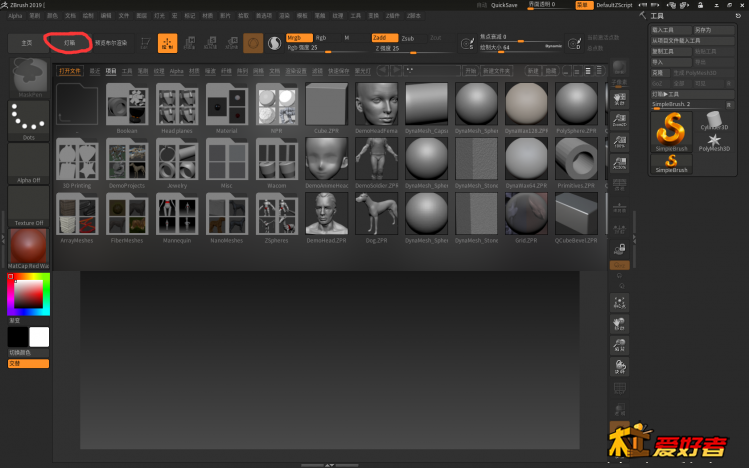Adjust the Z 强度 intensity slider
This screenshot has width=749, height=468.
[413, 48]
